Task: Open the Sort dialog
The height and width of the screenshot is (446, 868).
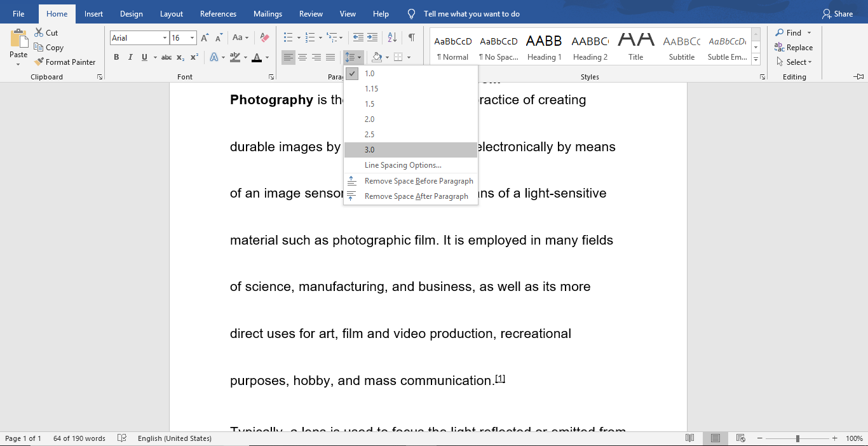Action: tap(392, 37)
